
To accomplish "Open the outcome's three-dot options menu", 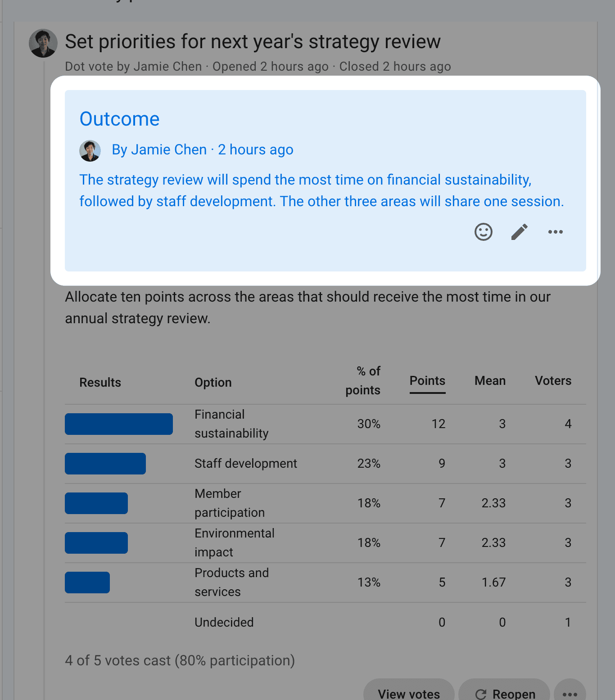I will tap(556, 232).
